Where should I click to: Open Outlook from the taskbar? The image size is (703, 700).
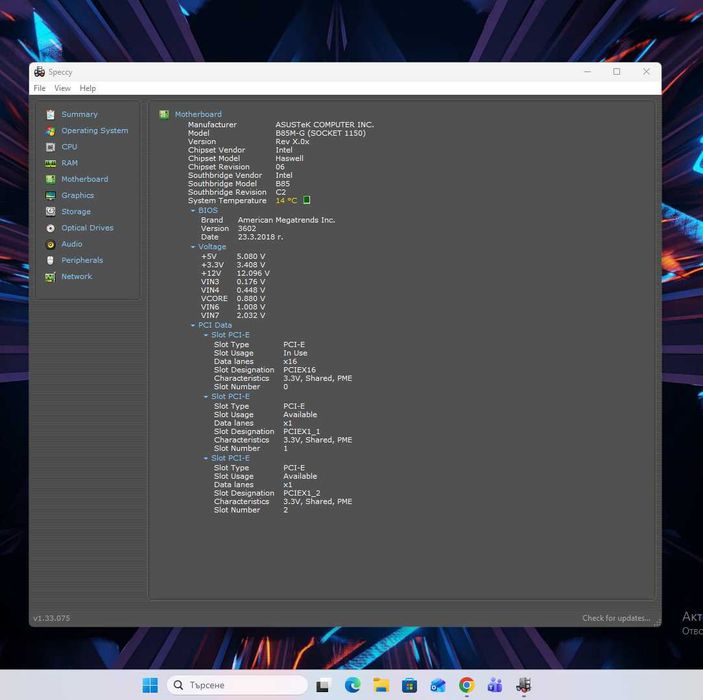tap(438, 686)
